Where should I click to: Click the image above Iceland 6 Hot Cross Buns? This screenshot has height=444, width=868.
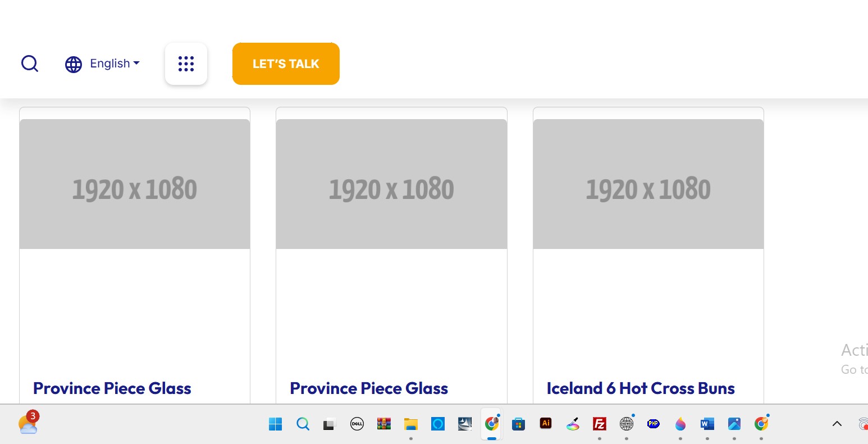pyautogui.click(x=648, y=184)
